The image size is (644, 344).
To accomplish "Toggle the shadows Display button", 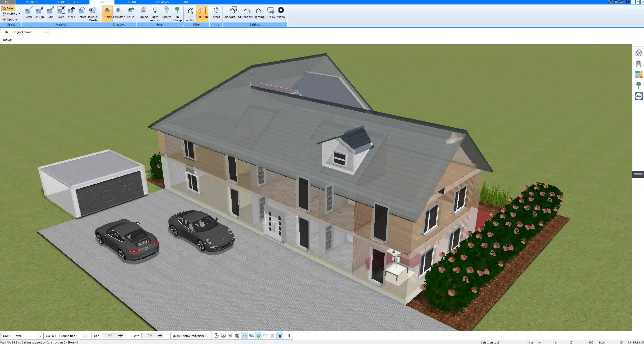I will [x=107, y=14].
